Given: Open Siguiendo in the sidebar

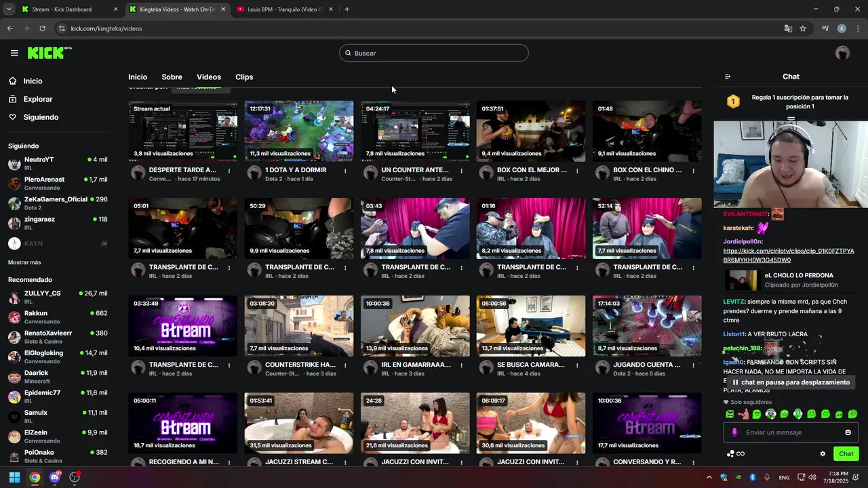Looking at the screenshot, I should [41, 117].
